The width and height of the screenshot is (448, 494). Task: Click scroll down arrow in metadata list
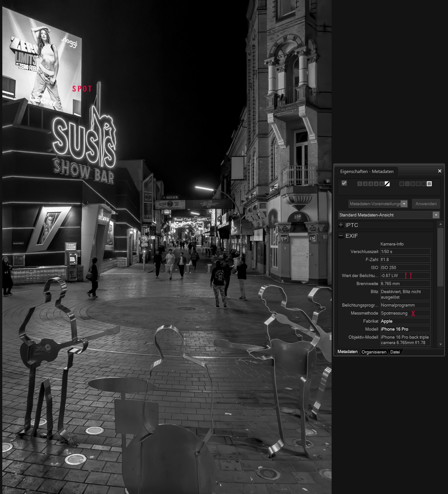point(440,344)
